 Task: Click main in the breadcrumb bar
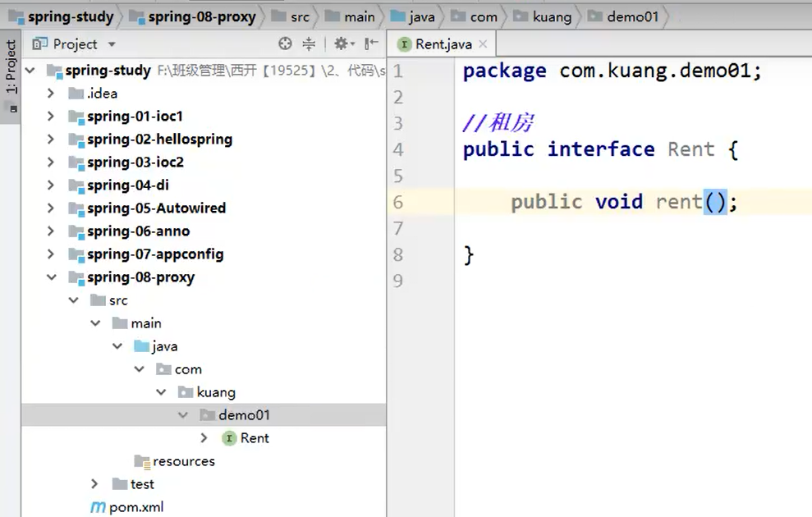(360, 16)
